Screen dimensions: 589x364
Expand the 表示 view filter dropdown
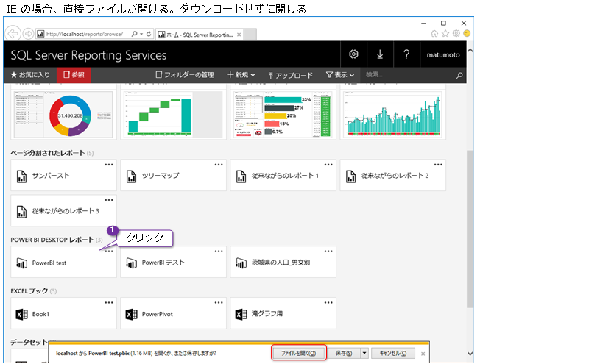point(340,75)
